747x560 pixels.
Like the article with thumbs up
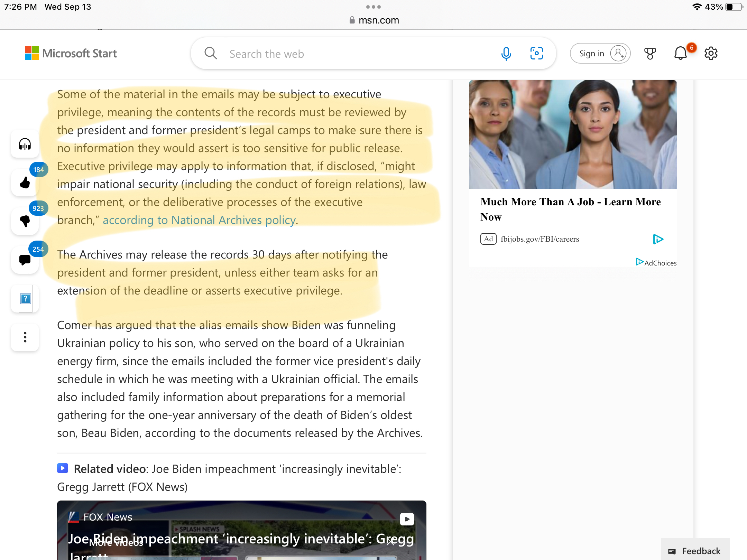point(25,183)
